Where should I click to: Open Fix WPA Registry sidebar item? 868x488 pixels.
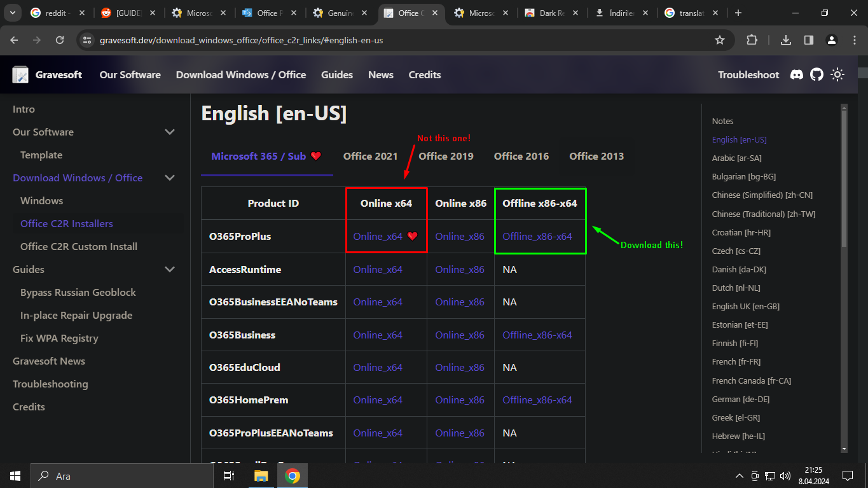[x=59, y=338]
